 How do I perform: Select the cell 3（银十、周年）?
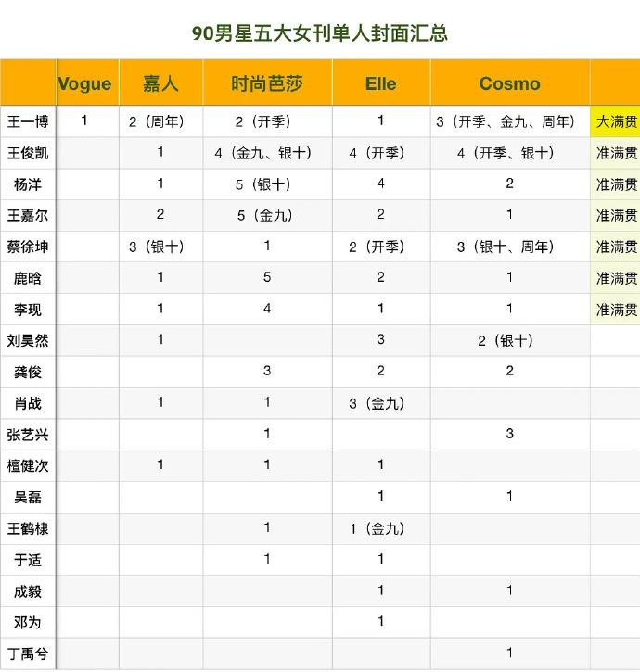pyautogui.click(x=510, y=247)
